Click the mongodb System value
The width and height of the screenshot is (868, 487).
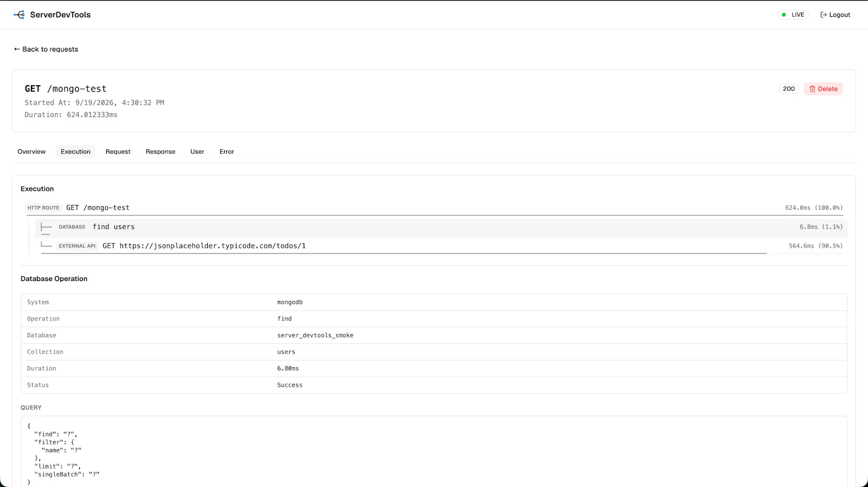click(x=290, y=303)
